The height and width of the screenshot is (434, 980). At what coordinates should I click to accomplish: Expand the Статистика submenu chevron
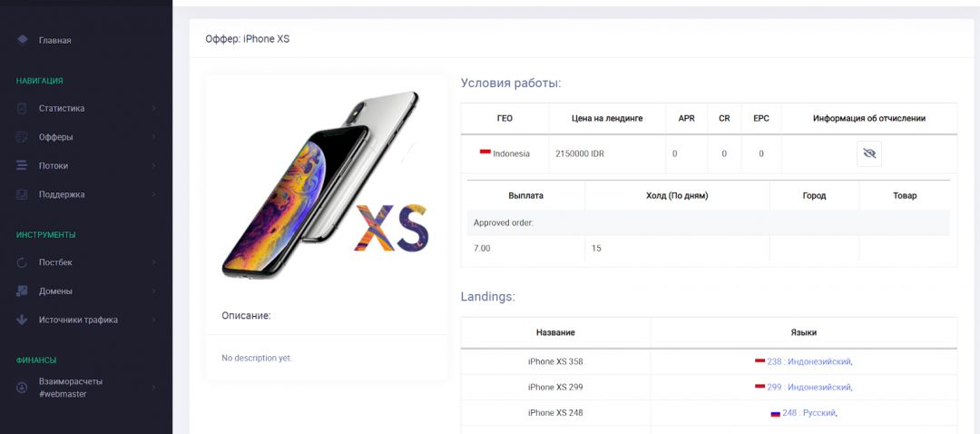click(x=153, y=109)
